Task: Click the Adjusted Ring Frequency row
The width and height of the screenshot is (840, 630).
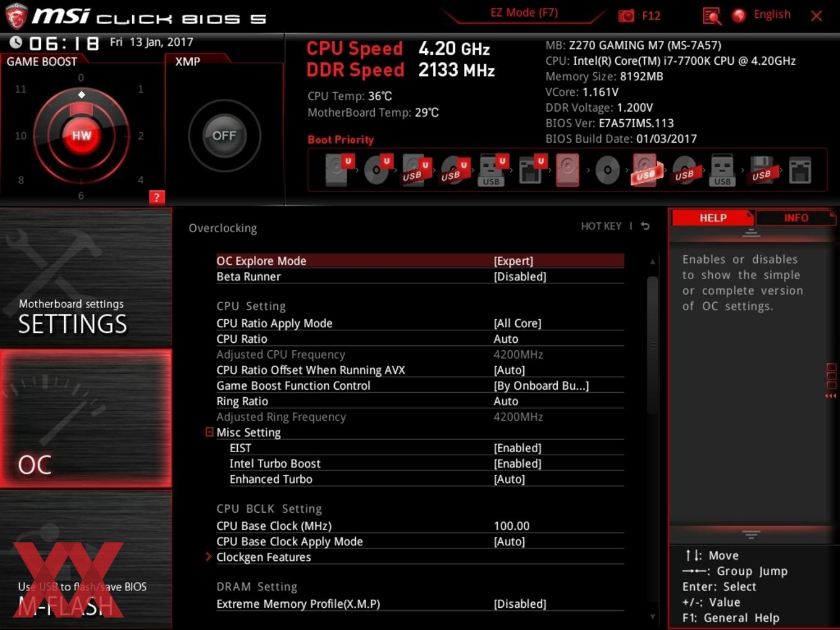Action: pos(420,417)
